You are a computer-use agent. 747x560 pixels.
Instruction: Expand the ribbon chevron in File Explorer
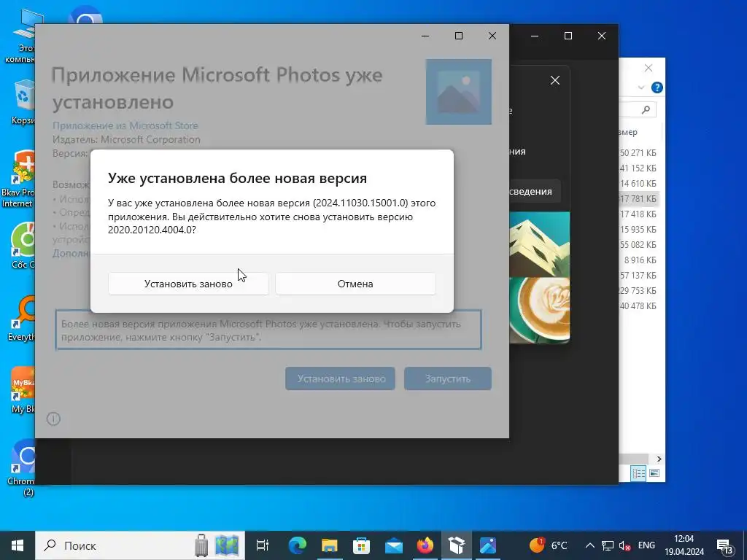[641, 87]
